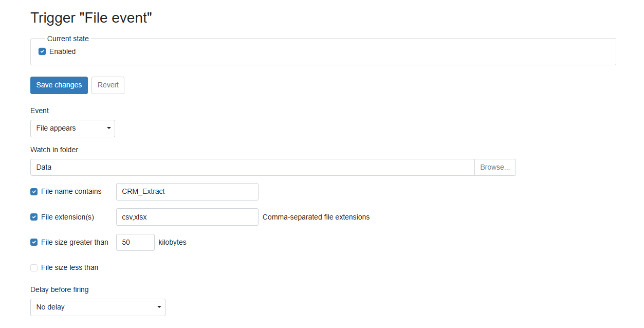Click the File name contains label text
The image size is (644, 328).
(x=71, y=191)
